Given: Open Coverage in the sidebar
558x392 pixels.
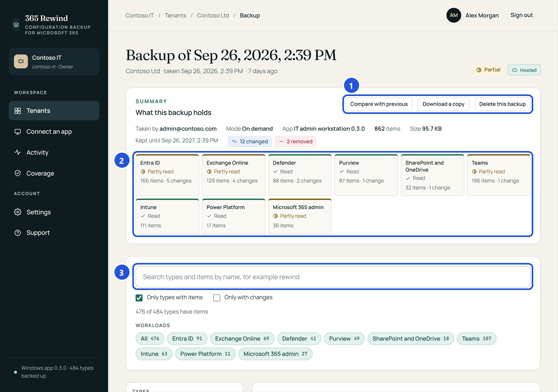Looking at the screenshot, I should (x=54, y=173).
